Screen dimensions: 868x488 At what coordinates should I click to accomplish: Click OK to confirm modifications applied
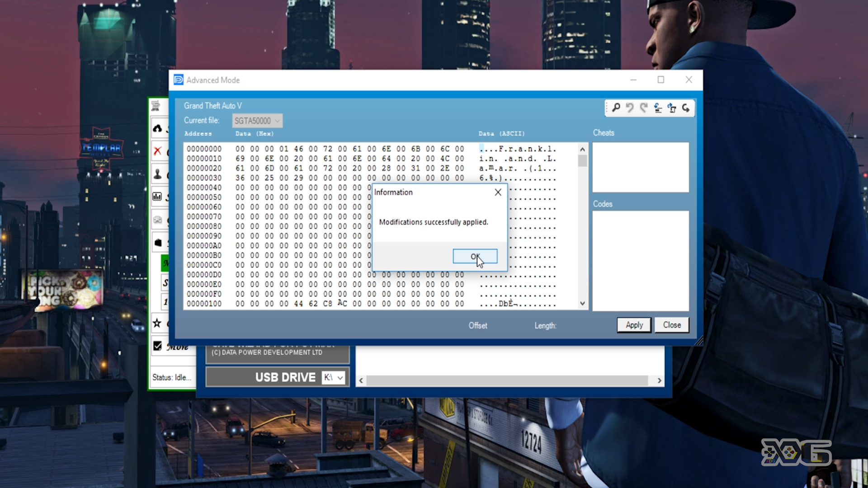coord(475,256)
